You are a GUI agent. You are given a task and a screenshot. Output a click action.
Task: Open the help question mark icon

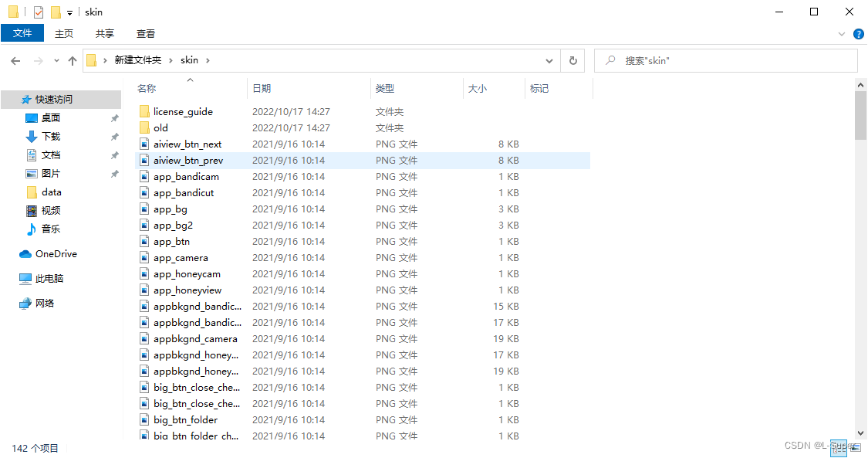click(859, 34)
